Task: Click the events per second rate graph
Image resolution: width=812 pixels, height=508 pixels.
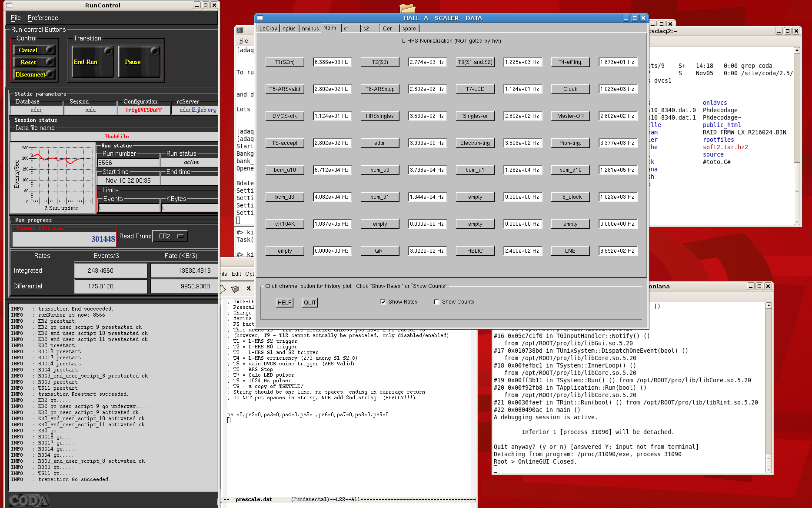Action: 53,178
